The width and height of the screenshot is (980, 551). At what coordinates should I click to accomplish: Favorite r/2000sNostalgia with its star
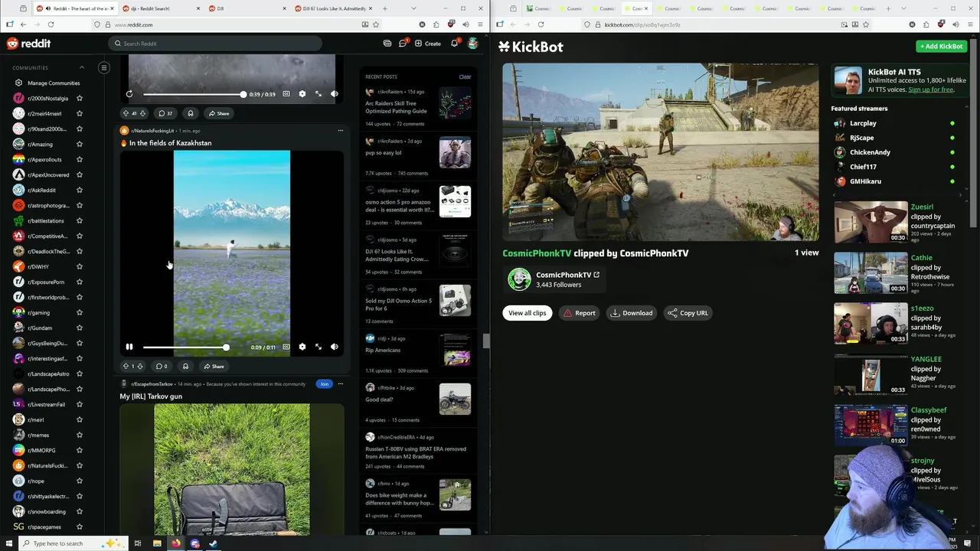click(x=80, y=98)
